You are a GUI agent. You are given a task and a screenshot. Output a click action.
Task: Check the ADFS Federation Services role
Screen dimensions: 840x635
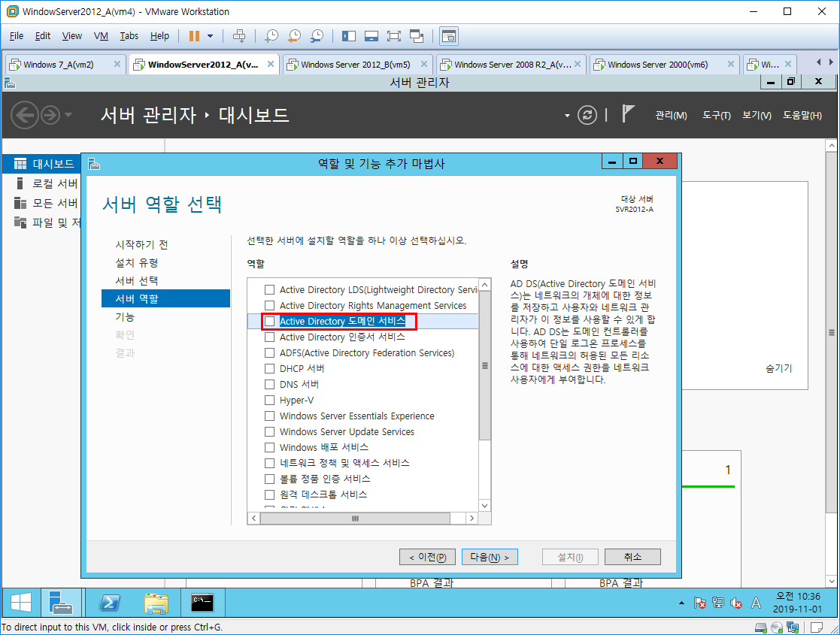(269, 353)
